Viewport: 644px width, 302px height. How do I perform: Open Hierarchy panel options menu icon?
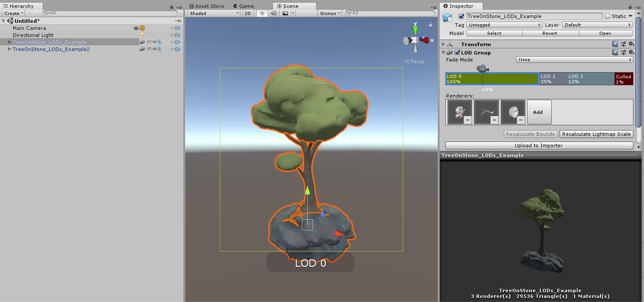pyautogui.click(x=178, y=7)
